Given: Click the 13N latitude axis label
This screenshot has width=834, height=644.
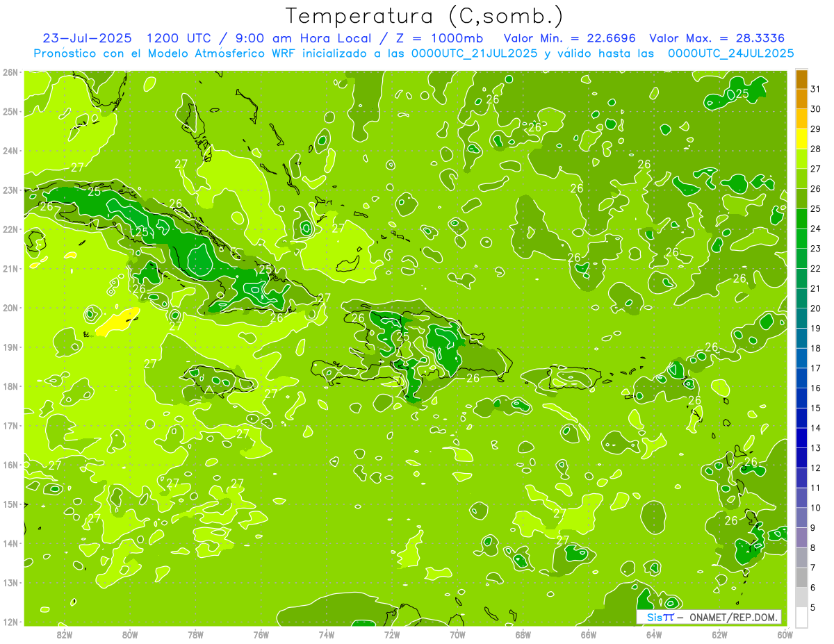Looking at the screenshot, I should pos(10,582).
